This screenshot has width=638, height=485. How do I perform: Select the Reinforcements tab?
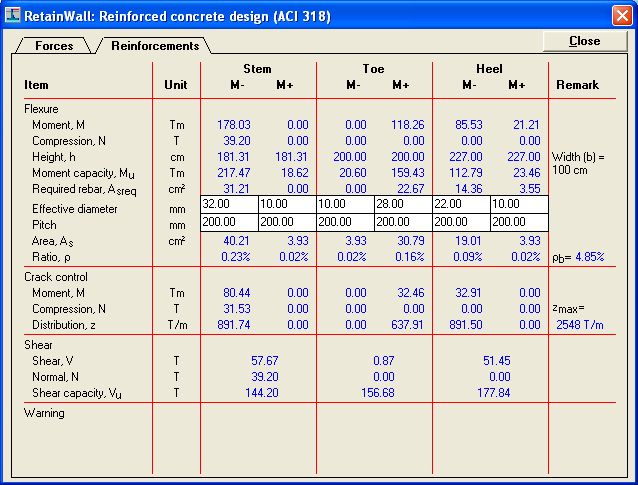155,46
